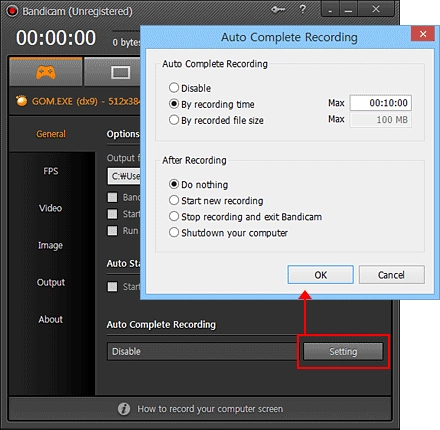Viewport: 440px width, 430px height.
Task: Click the GOM.EXE (dx9) target label
Action: click(86, 101)
